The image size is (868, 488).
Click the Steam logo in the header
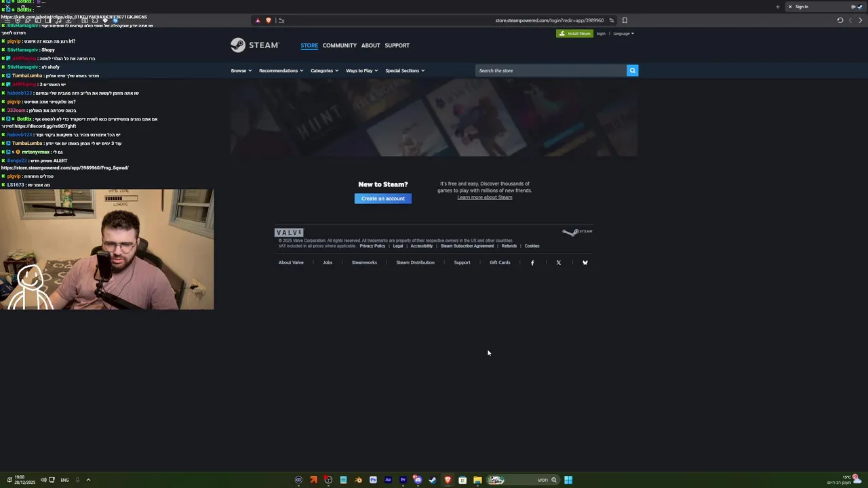tap(254, 45)
